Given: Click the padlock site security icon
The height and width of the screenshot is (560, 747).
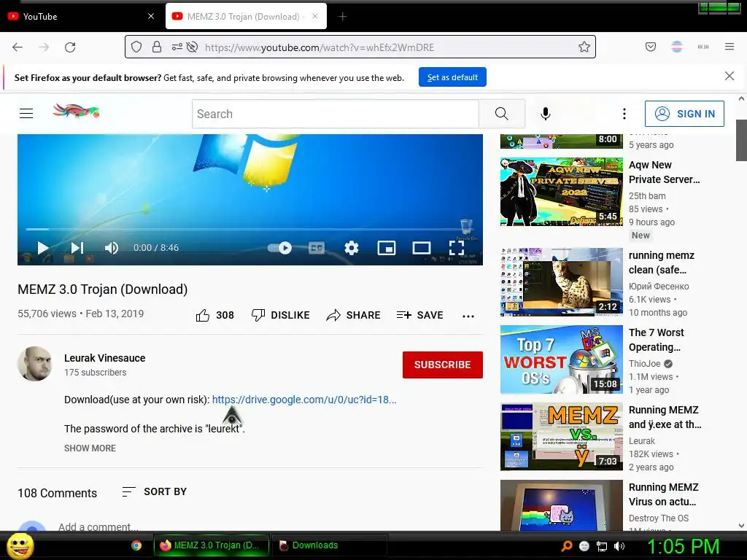Looking at the screenshot, I should (x=157, y=47).
